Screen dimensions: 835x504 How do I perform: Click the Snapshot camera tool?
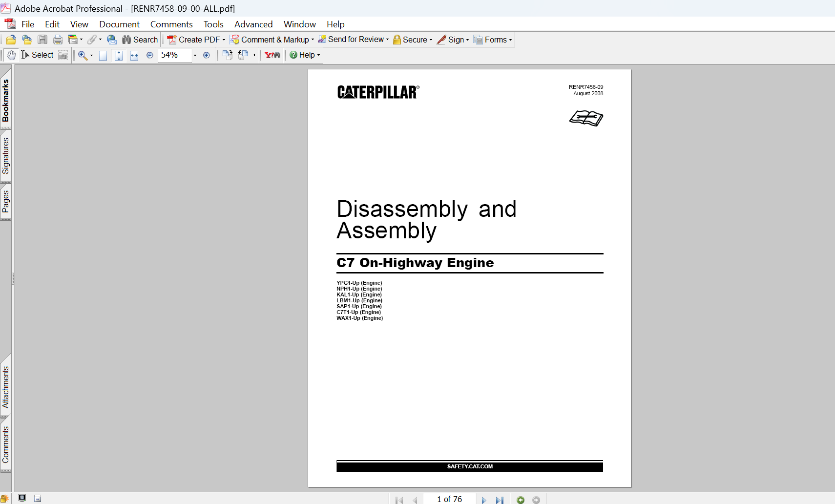(63, 55)
